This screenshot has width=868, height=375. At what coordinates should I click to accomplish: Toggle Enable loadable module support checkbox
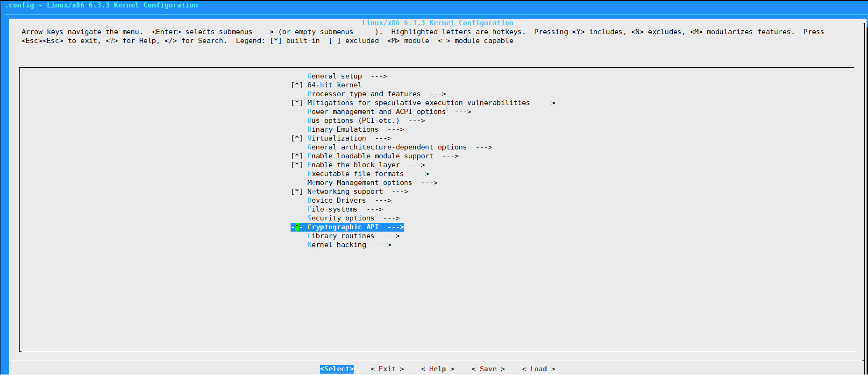(297, 156)
